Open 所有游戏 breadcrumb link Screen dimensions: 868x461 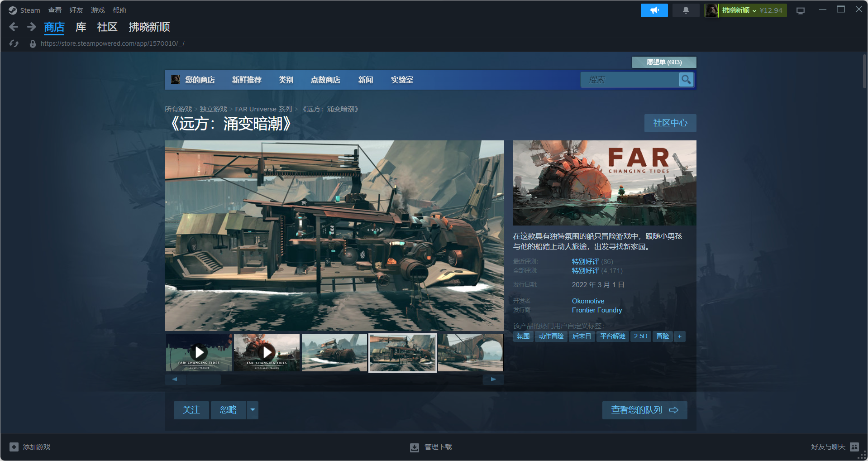[178, 109]
